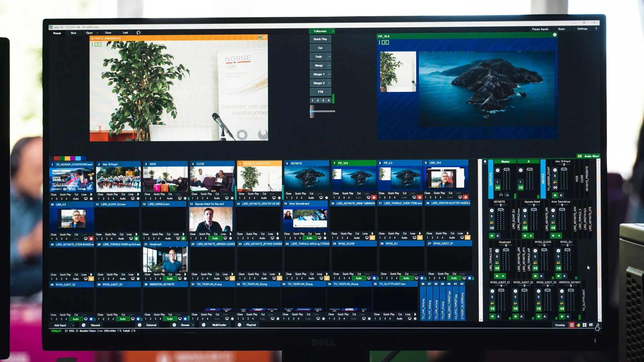
Task: Click the KEYNOTE channel audio routing arrows
Action: pyautogui.click(x=492, y=222)
